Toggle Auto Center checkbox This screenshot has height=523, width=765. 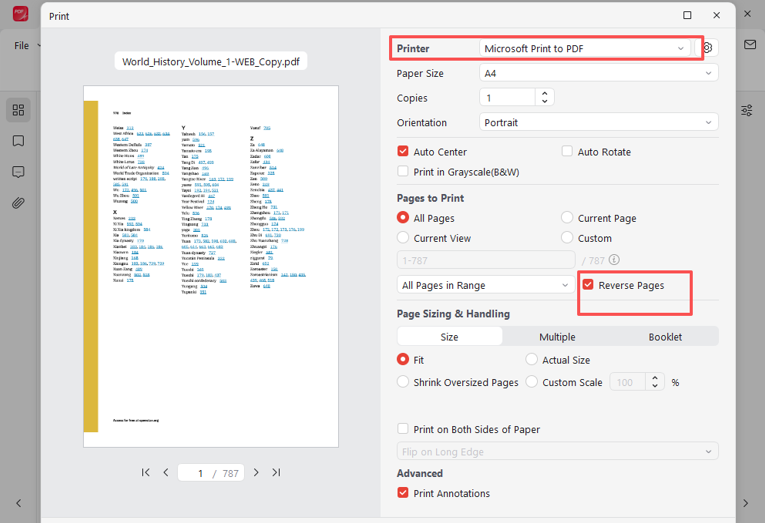(x=403, y=151)
